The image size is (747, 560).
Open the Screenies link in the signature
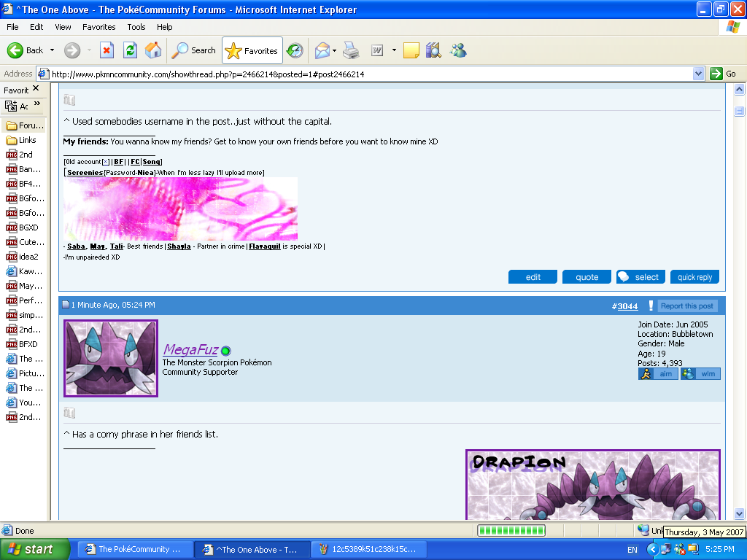[85, 172]
